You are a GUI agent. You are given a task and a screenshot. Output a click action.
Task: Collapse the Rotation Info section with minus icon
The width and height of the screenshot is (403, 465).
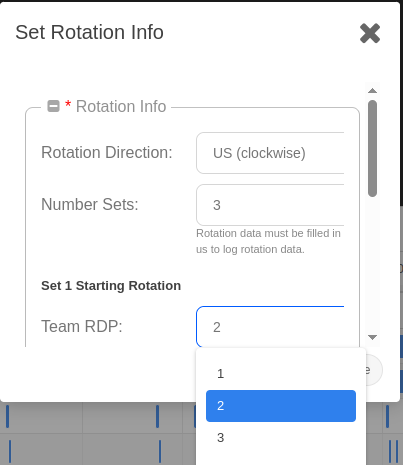53,106
